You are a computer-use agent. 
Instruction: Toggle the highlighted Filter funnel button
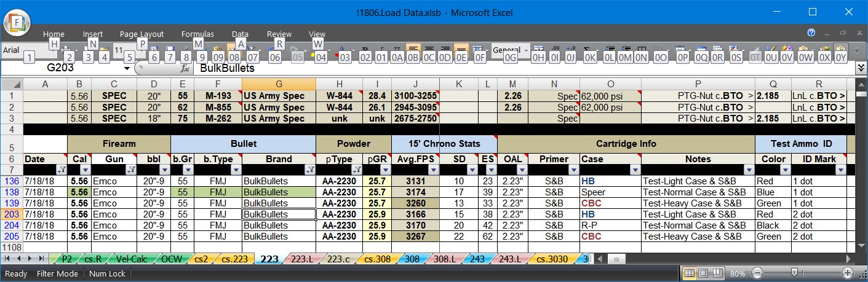click(233, 50)
